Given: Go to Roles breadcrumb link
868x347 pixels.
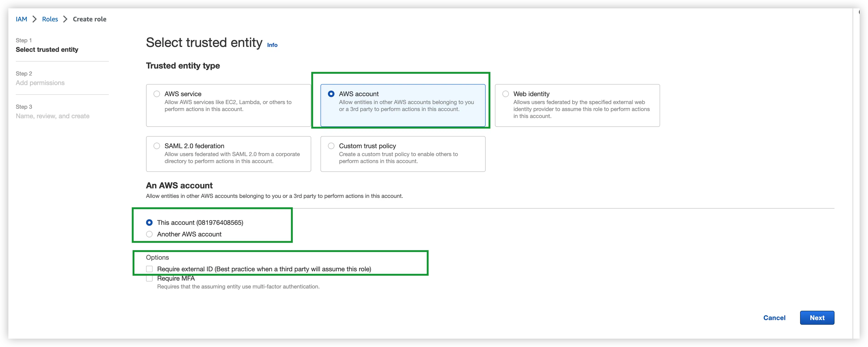Looking at the screenshot, I should (x=50, y=19).
